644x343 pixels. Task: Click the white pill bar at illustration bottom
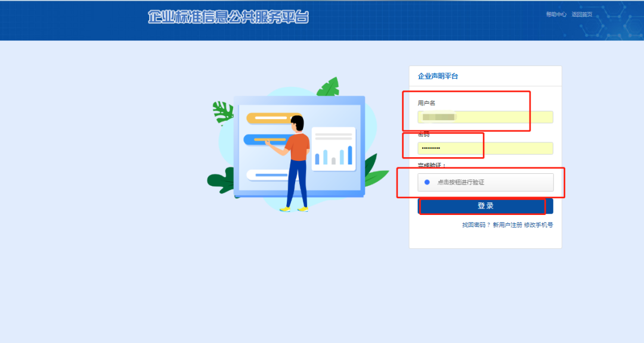click(x=268, y=175)
